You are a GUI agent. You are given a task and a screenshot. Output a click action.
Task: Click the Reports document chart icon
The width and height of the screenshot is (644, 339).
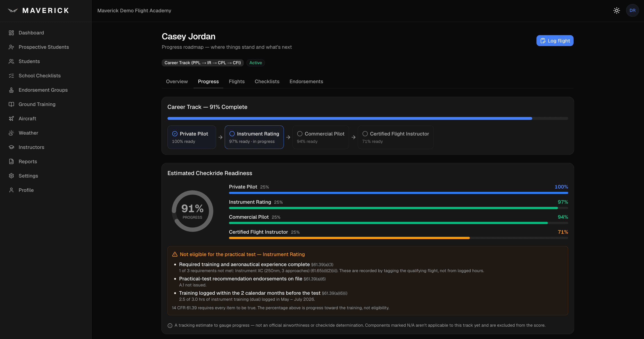[11, 161]
